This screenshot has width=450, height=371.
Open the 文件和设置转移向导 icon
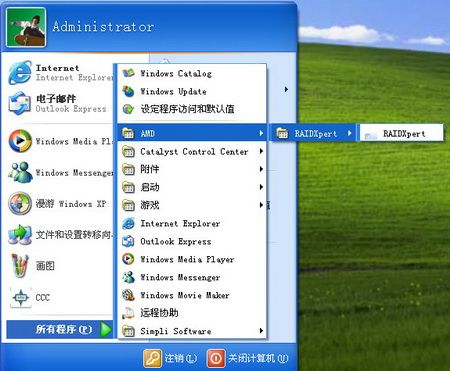[20, 235]
